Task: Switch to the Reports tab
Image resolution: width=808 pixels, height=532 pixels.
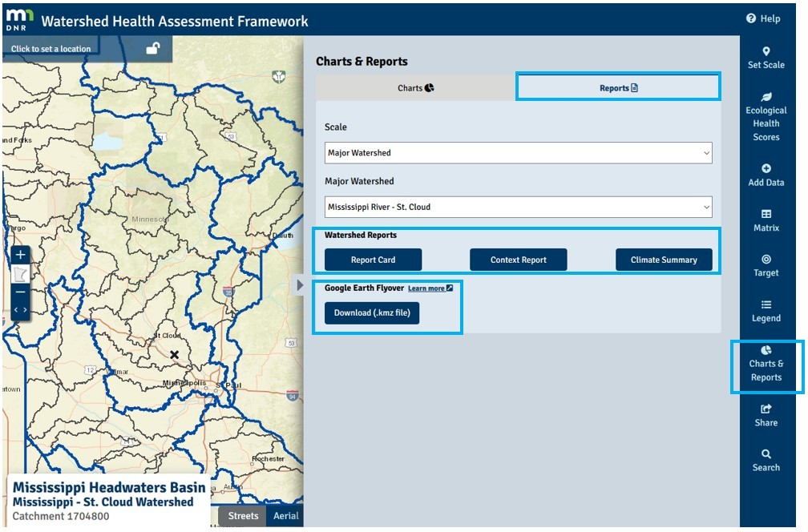Action: click(618, 88)
